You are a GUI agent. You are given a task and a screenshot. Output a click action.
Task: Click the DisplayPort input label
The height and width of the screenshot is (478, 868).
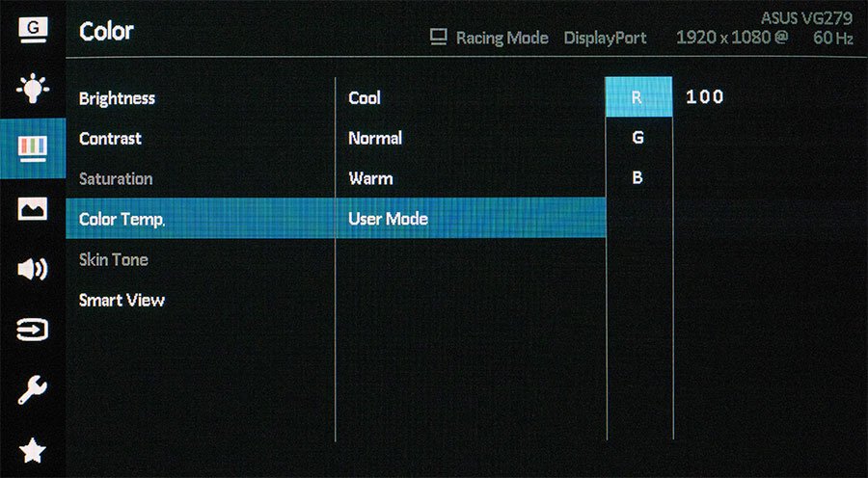tap(605, 38)
